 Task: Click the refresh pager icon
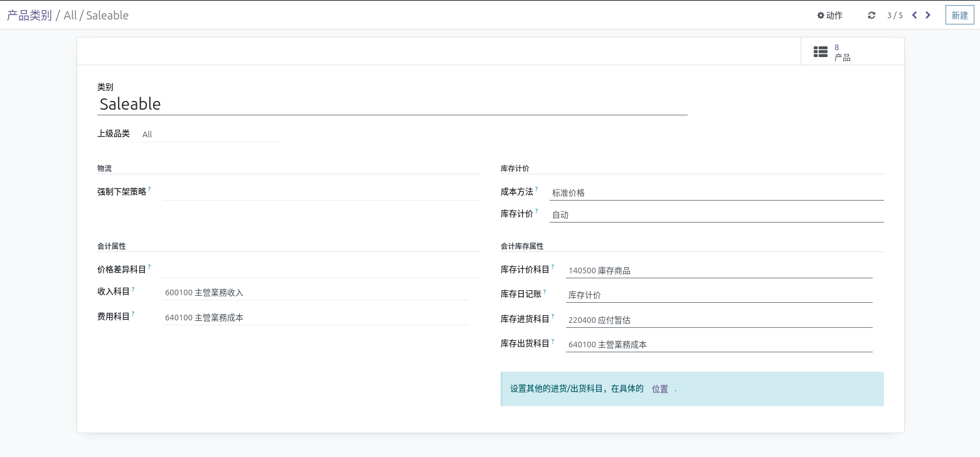(x=871, y=16)
